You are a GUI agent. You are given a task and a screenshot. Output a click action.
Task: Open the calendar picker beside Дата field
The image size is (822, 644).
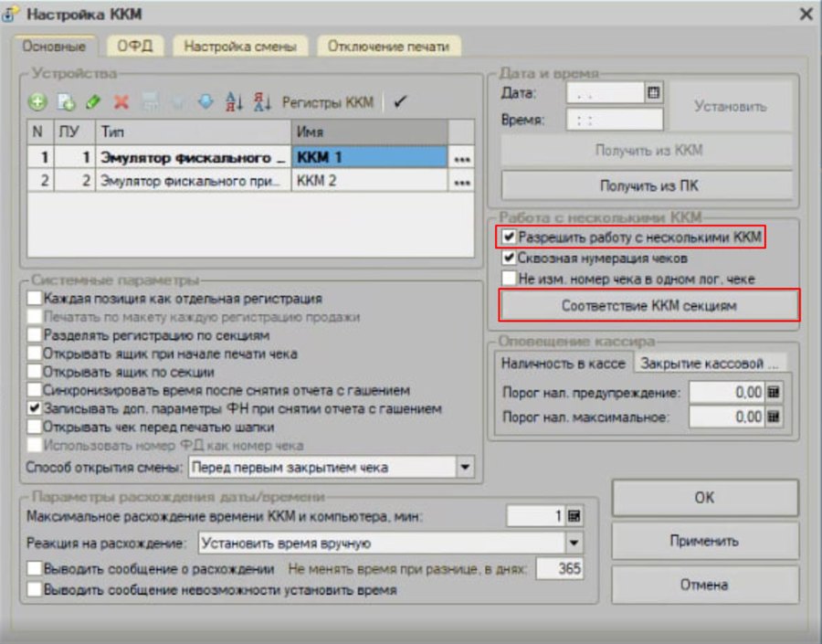click(653, 93)
